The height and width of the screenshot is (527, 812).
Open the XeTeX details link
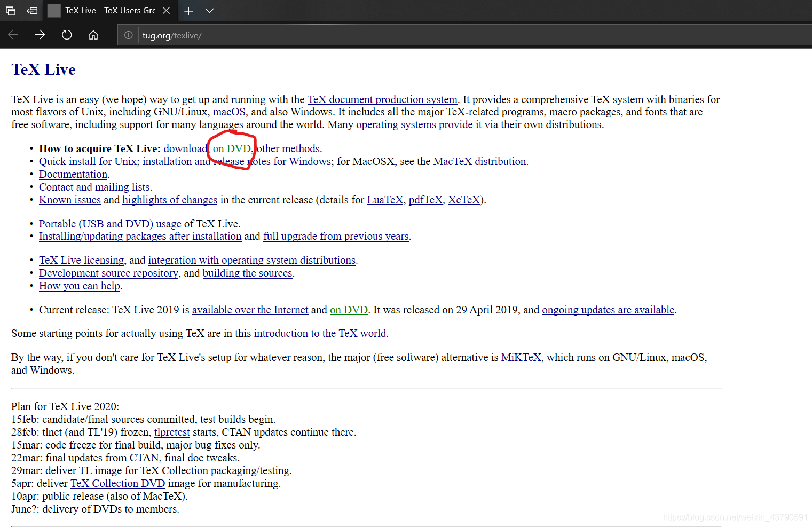tap(464, 200)
